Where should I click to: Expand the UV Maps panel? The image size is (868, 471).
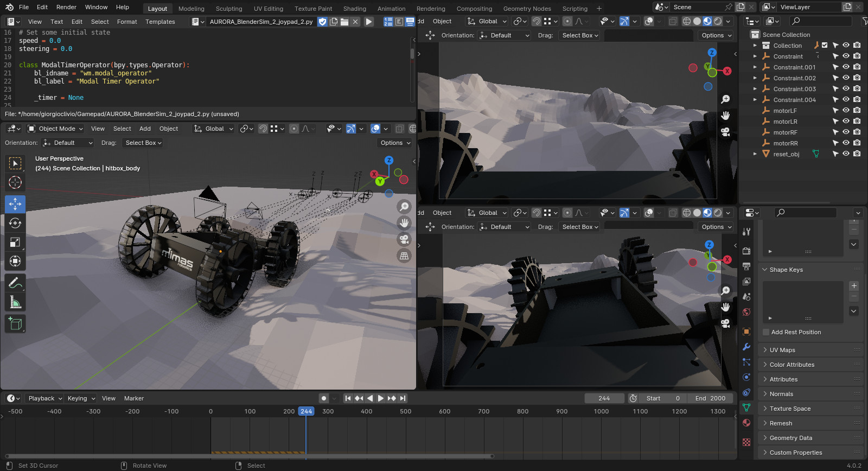click(782, 350)
